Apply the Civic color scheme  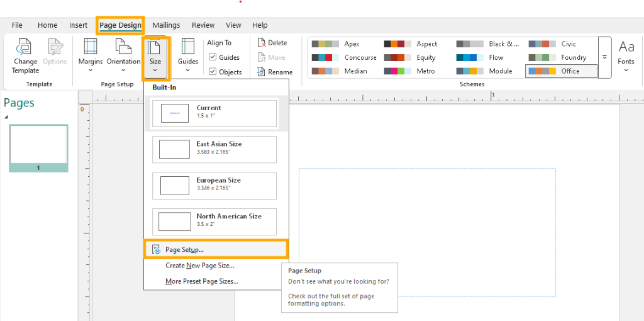[x=561, y=44]
